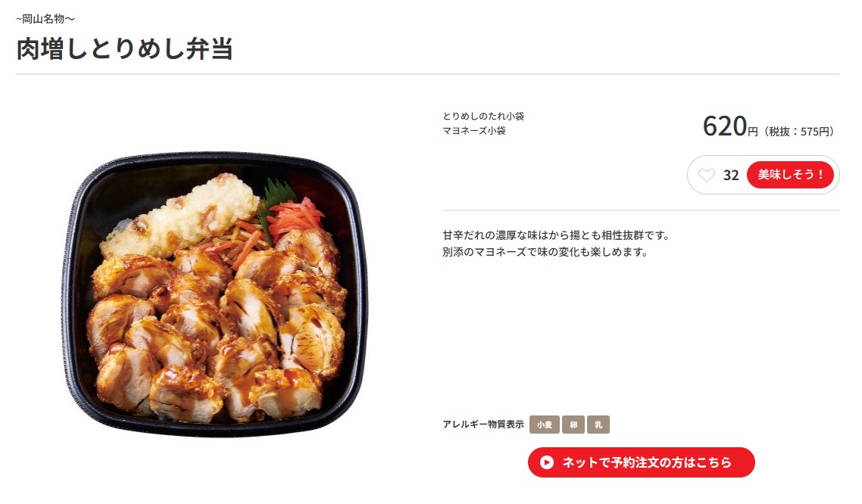
Task: Click the 卵 allergen badge
Action: pos(573,425)
